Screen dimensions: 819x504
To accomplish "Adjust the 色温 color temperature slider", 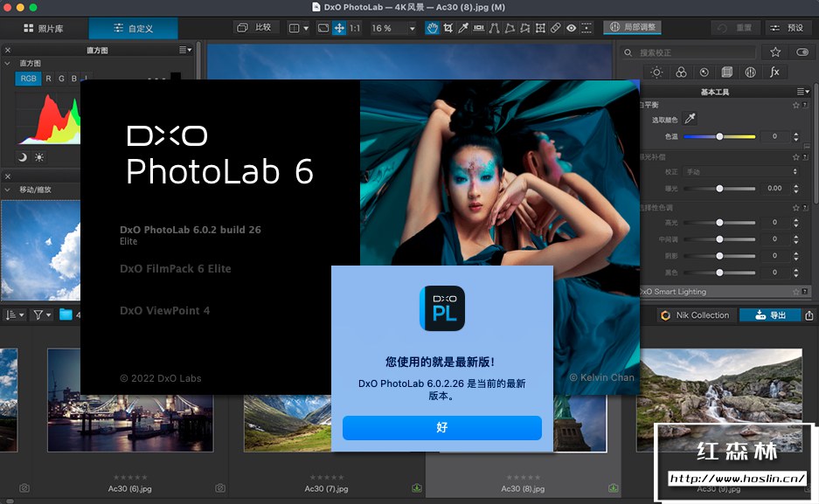I will [719, 136].
